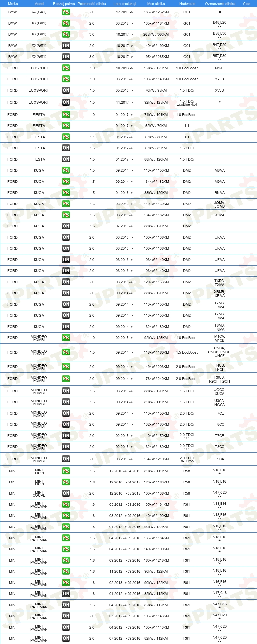Click the Pojemność silnika column header
Screen dimensions: 257x644
click(x=92, y=4)
